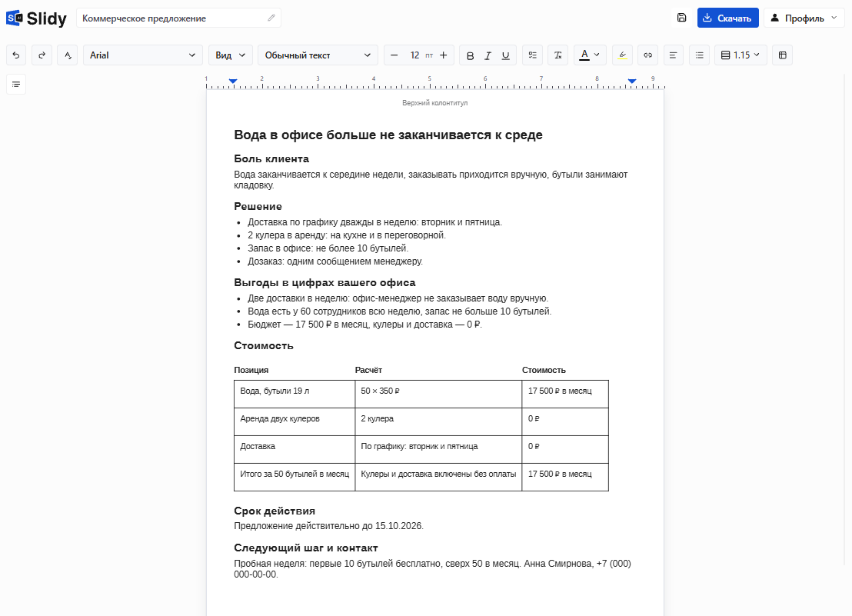852x616 pixels.
Task: Click the paint format icon
Action: 68,55
